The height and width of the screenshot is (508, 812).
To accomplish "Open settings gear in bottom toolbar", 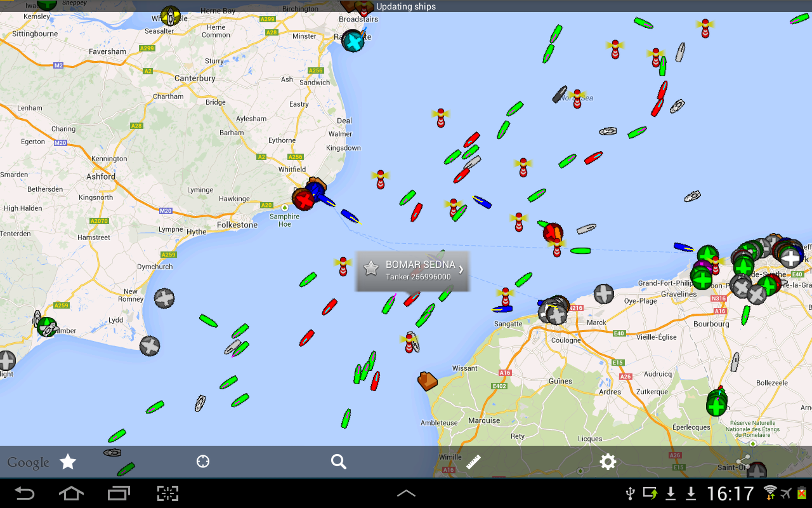I will 608,462.
